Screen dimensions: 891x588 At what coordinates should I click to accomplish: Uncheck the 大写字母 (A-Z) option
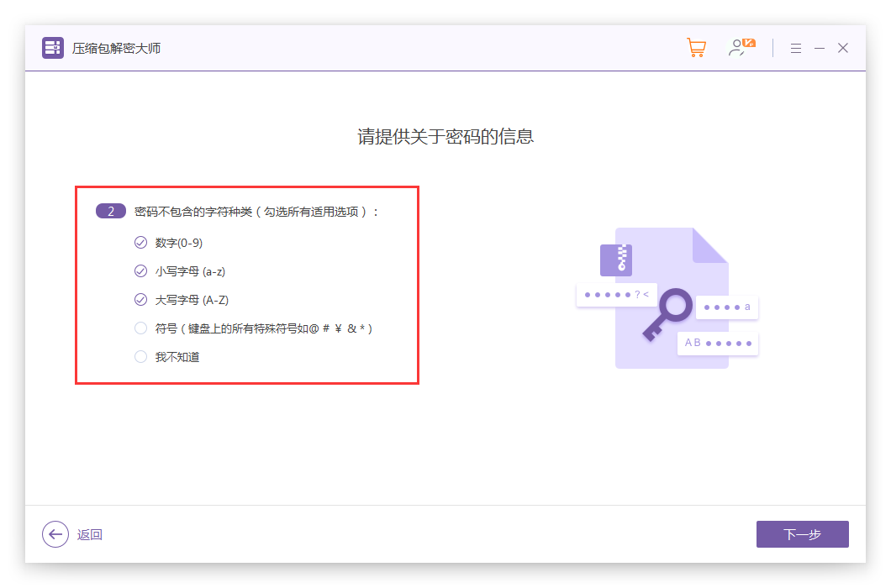(x=140, y=300)
